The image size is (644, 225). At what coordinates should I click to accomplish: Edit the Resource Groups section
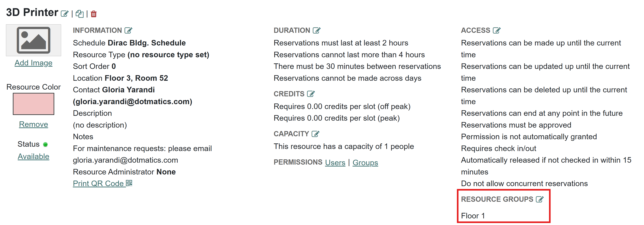(540, 199)
